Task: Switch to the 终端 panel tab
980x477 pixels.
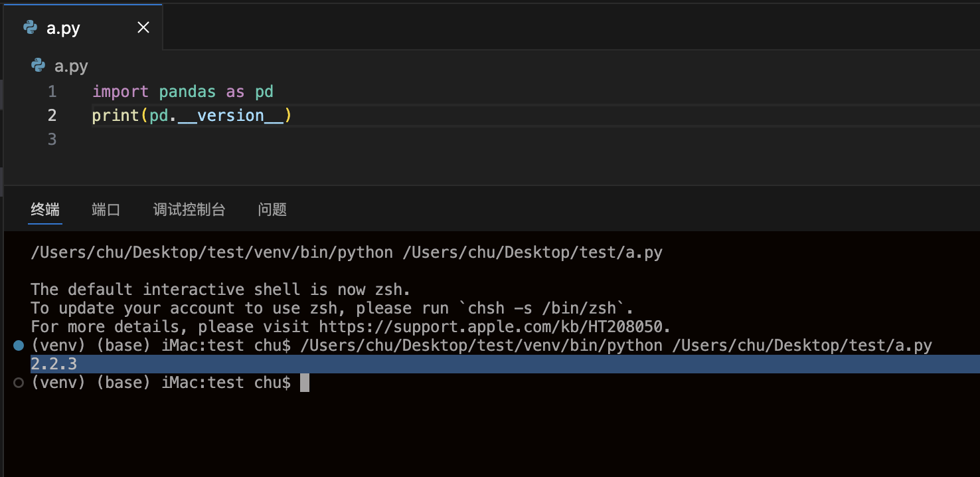Action: tap(45, 210)
